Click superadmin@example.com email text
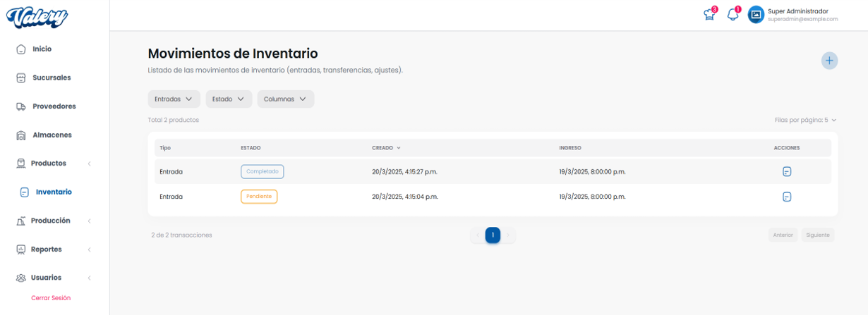This screenshot has height=315, width=868. 803,20
